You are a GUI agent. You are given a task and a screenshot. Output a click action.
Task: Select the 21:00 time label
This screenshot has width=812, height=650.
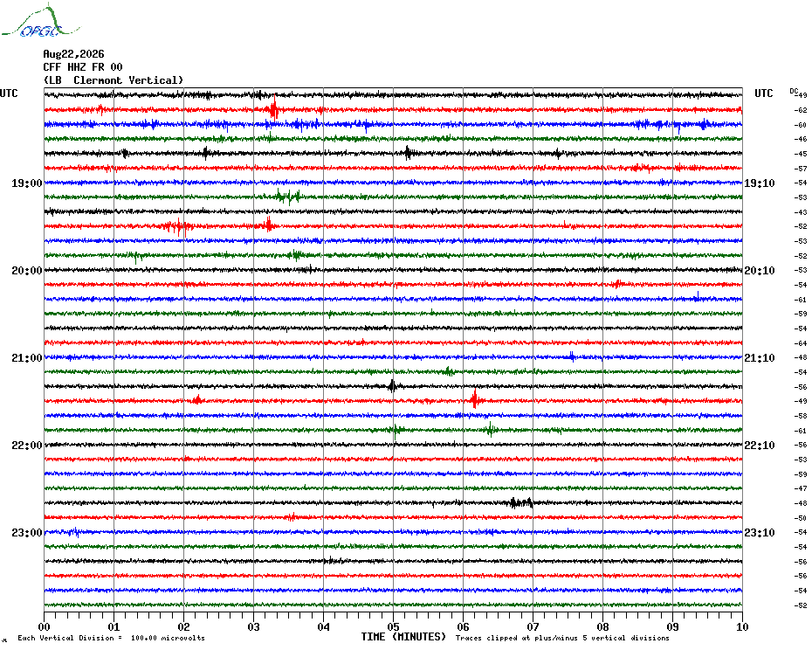coord(26,358)
